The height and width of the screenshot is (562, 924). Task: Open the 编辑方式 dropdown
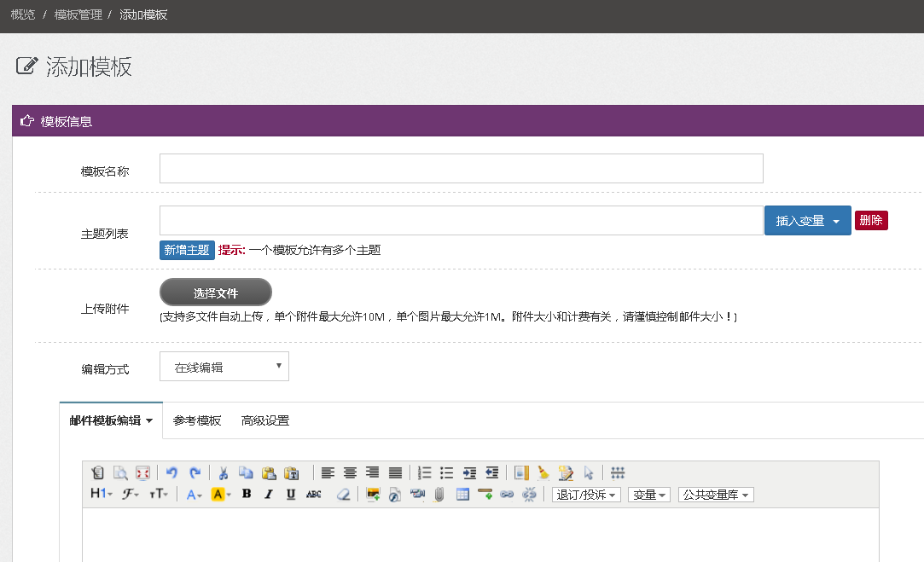[224, 367]
